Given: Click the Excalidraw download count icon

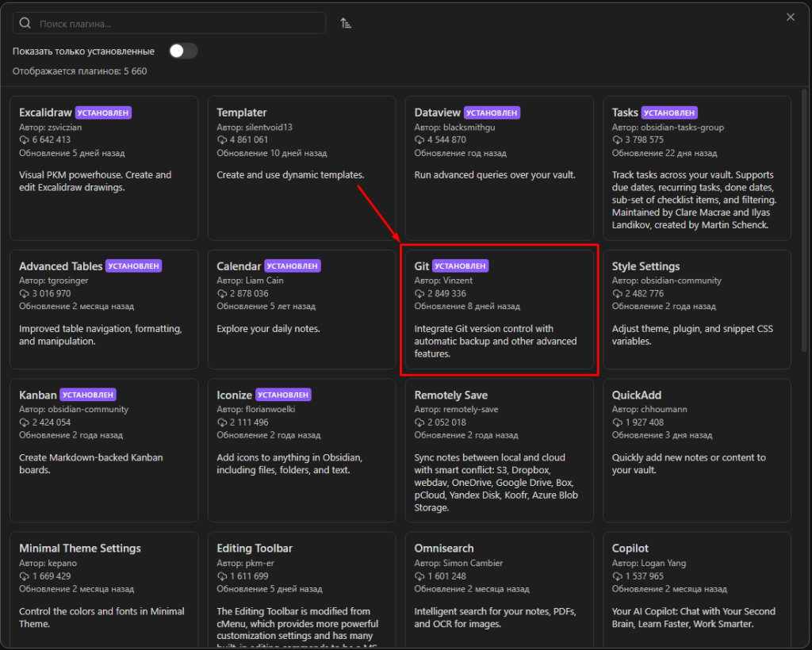Looking at the screenshot, I should point(24,140).
